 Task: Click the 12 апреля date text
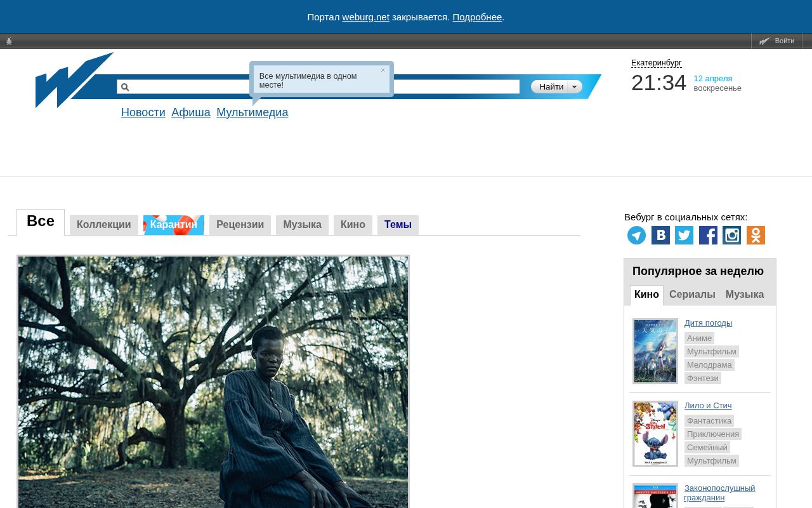pyautogui.click(x=713, y=79)
